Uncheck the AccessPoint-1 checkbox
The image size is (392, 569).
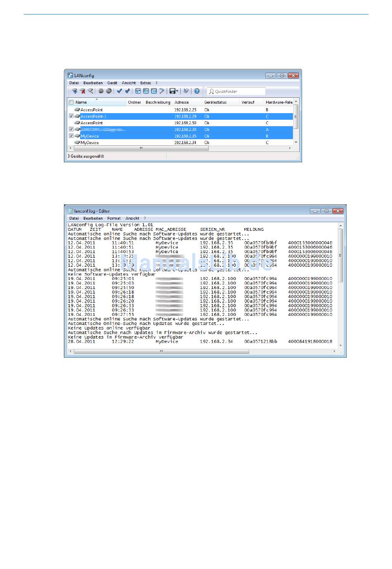(x=71, y=116)
